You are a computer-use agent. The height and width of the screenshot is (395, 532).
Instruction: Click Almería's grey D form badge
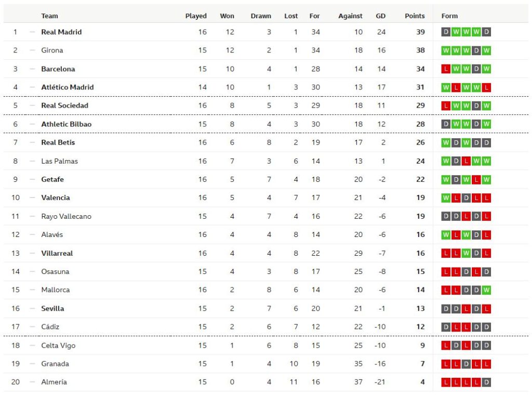pyautogui.click(x=486, y=382)
